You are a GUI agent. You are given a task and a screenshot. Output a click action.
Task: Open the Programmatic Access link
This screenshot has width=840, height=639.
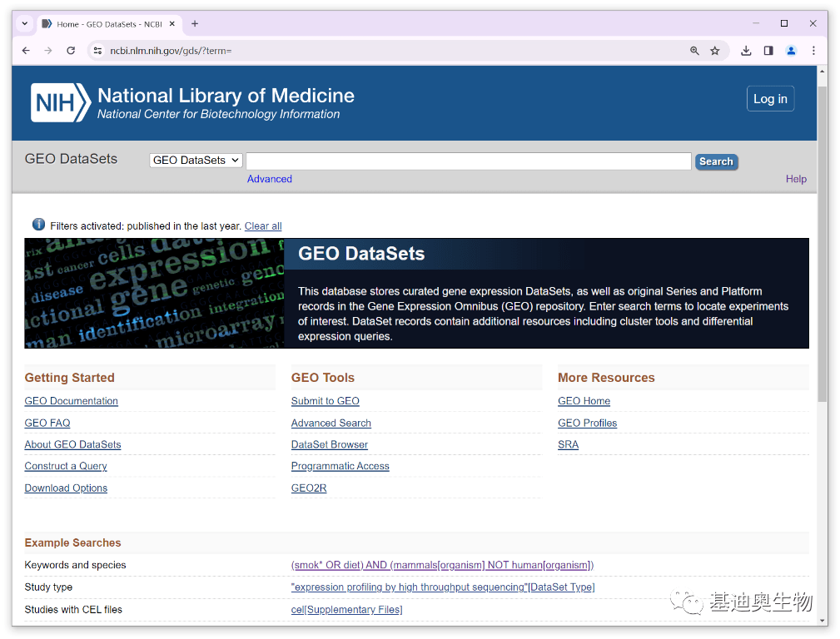pos(340,466)
